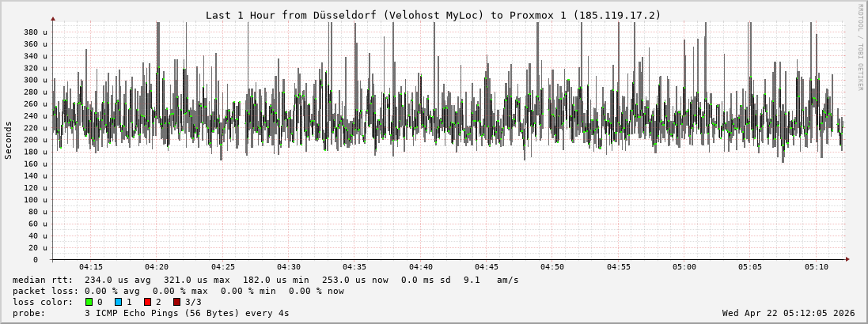This screenshot has height=324, width=868.
Task: Click the probe ICMP Echo Pings description
Action: (x=150, y=313)
